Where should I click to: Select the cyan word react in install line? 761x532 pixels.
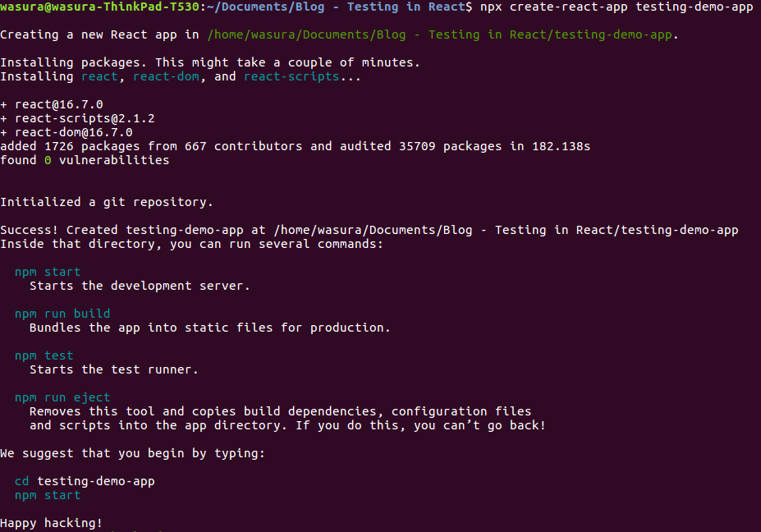(99, 76)
